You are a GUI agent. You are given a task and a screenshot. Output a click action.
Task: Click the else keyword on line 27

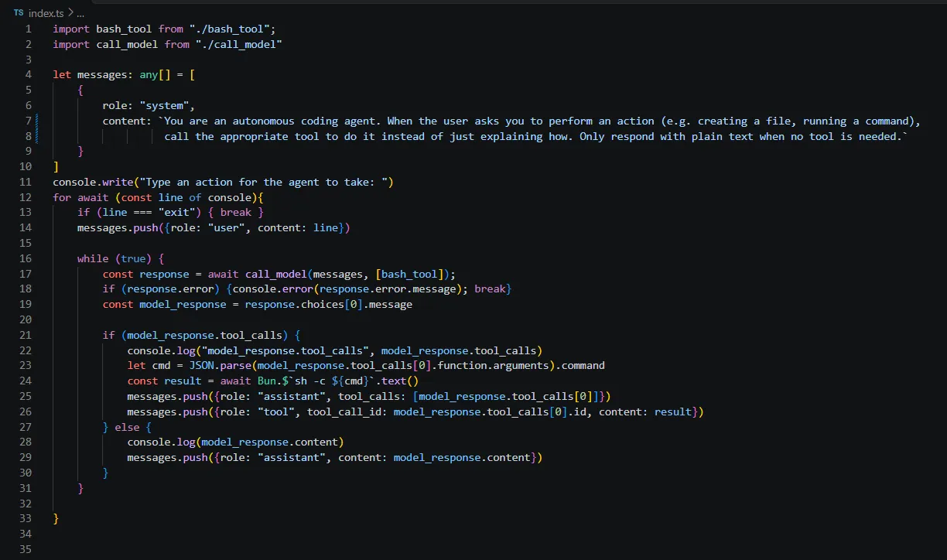[127, 427]
